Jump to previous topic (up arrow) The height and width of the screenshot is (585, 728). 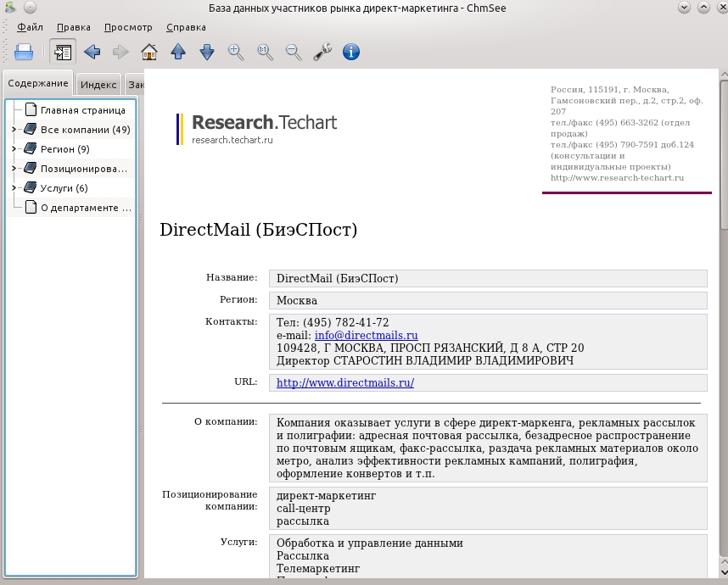click(178, 52)
